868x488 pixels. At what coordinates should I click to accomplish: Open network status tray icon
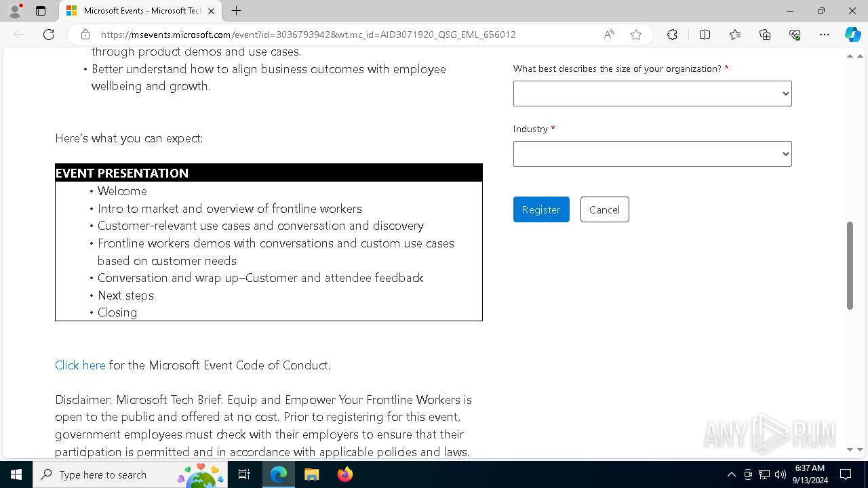point(764,474)
